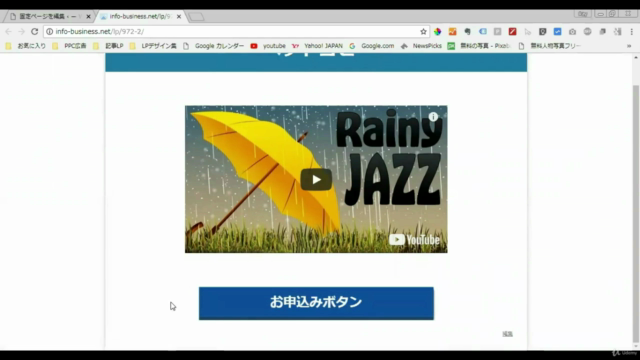
Task: Click the Rainy JAZZ video thumbnail title text
Action: (390, 158)
